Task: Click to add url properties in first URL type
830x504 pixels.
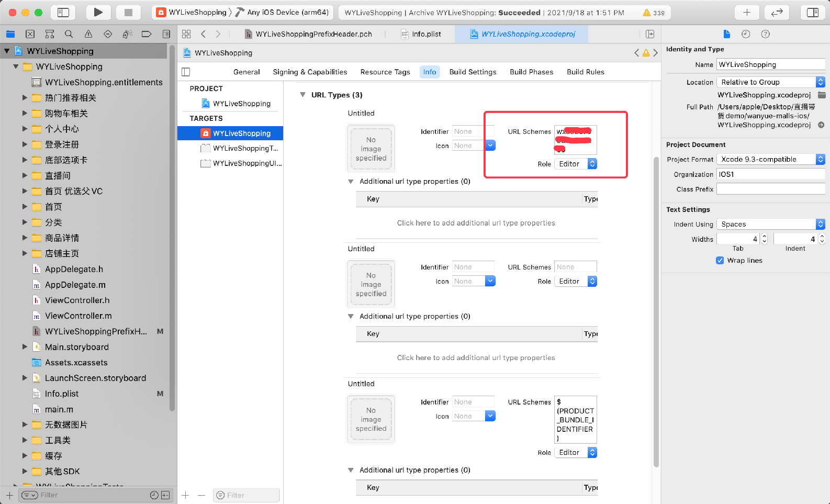Action: [476, 223]
